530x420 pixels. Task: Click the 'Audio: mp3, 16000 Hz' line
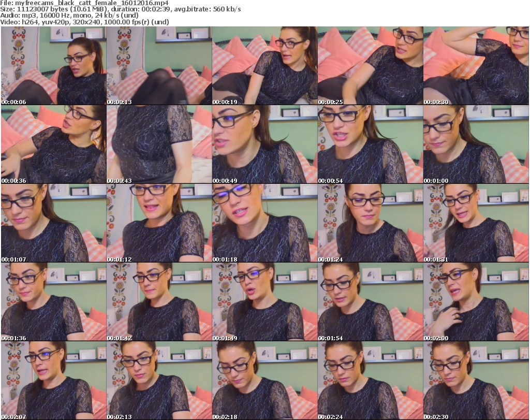click(x=69, y=16)
